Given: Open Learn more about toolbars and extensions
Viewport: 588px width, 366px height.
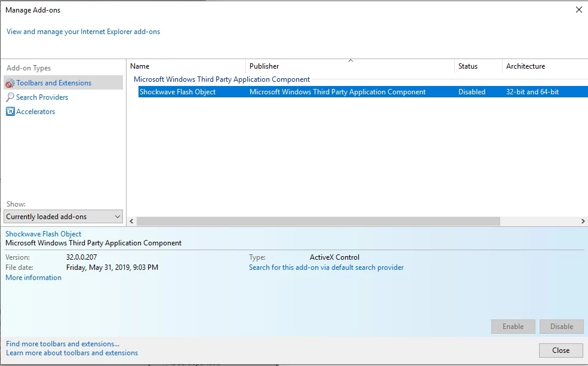Looking at the screenshot, I should point(72,353).
